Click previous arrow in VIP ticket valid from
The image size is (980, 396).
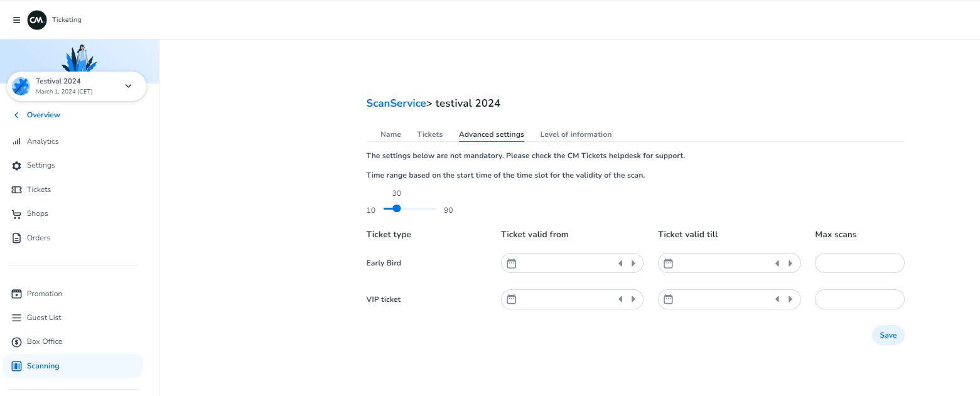click(620, 299)
